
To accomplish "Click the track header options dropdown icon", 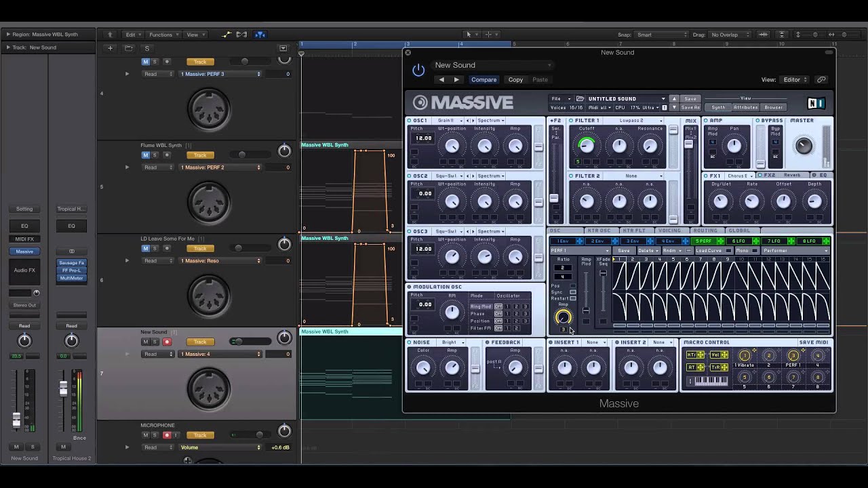I will click(283, 48).
